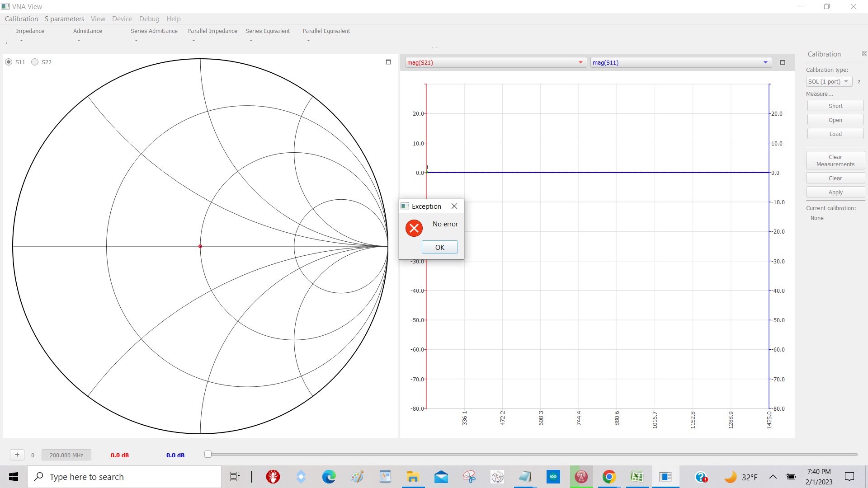Click the toolbar grip handle

(6, 42)
